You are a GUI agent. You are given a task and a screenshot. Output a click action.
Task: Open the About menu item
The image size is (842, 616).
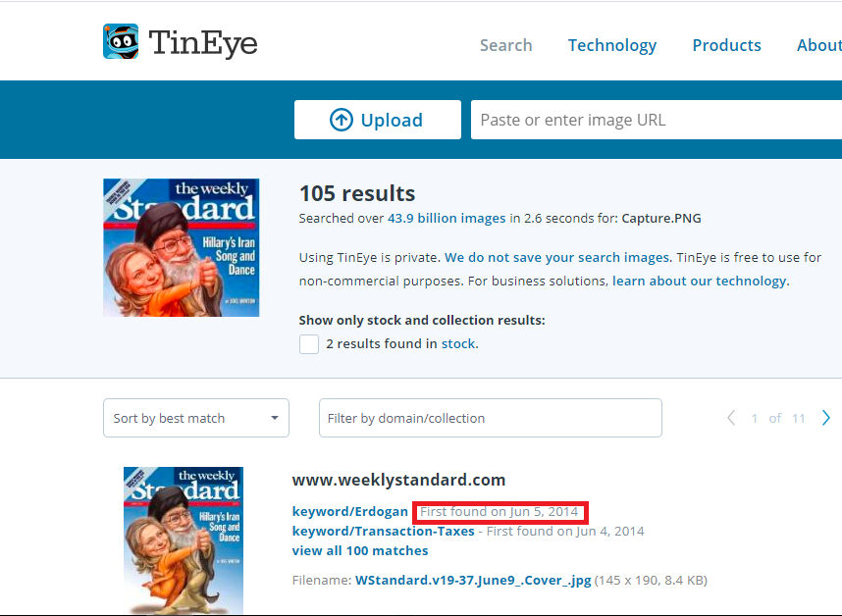click(x=818, y=45)
